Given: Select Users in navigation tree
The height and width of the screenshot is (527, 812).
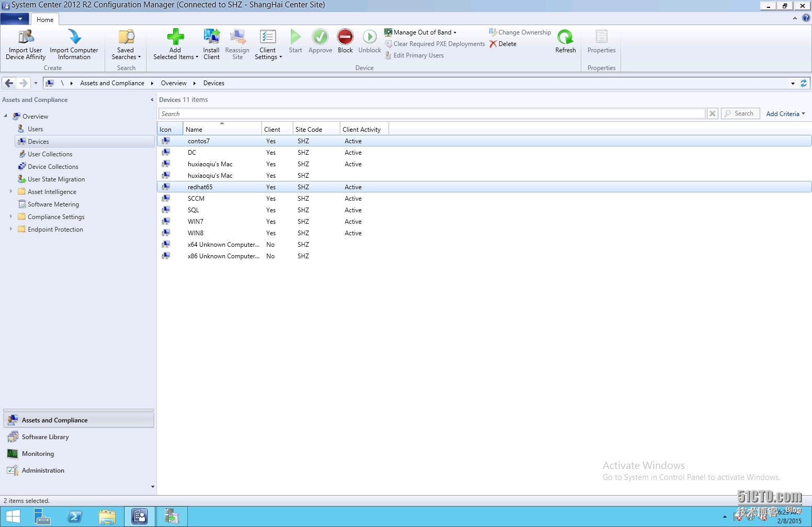Looking at the screenshot, I should (x=36, y=129).
